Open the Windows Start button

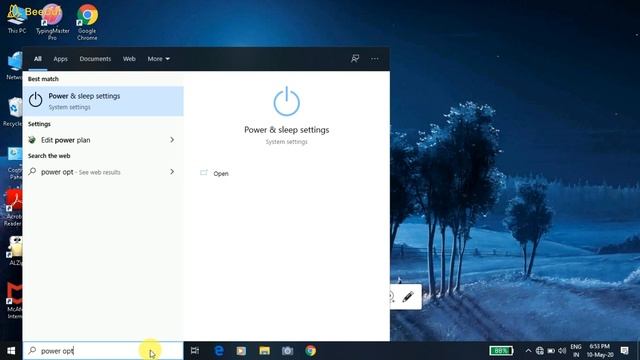pos(11,351)
